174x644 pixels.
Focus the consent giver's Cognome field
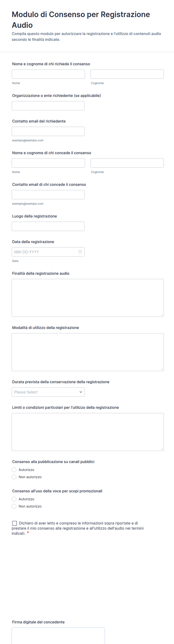(x=127, y=163)
